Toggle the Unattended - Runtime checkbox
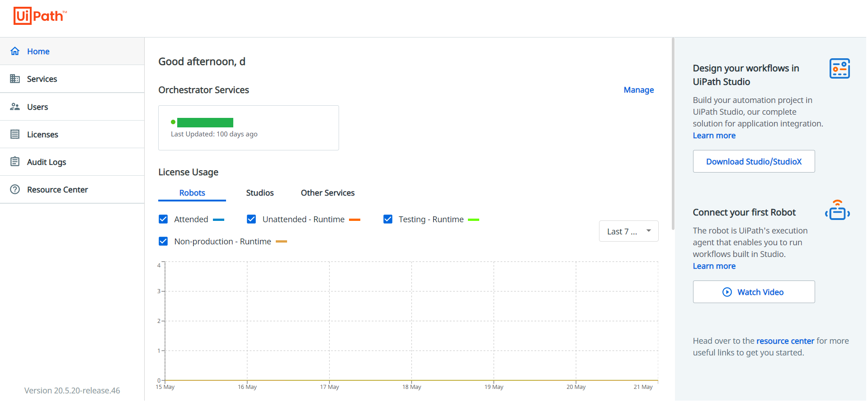The height and width of the screenshot is (402, 868). (x=251, y=219)
